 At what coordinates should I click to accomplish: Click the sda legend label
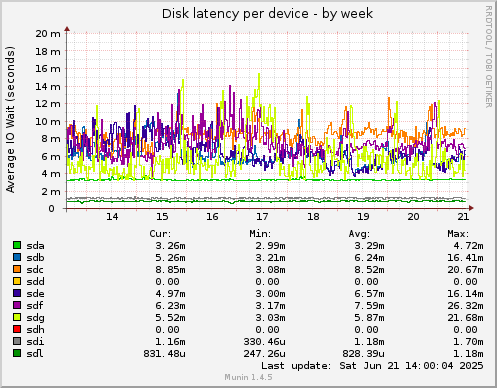[35, 246]
